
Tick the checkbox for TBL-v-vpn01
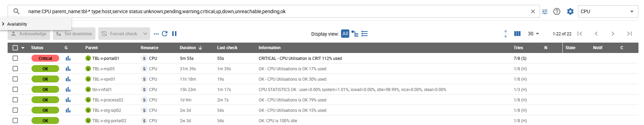pyautogui.click(x=15, y=79)
